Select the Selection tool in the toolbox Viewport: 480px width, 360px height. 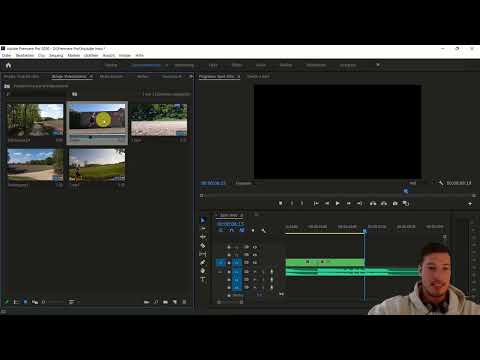(203, 220)
